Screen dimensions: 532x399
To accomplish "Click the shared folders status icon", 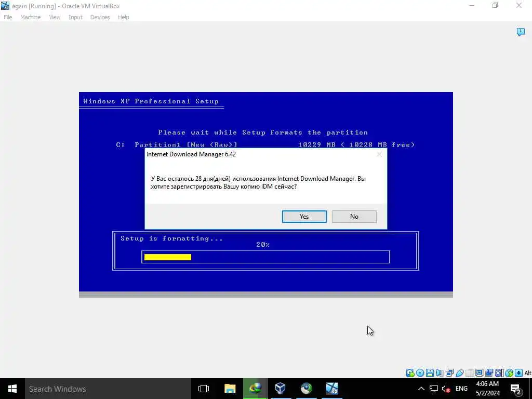I will (469, 373).
